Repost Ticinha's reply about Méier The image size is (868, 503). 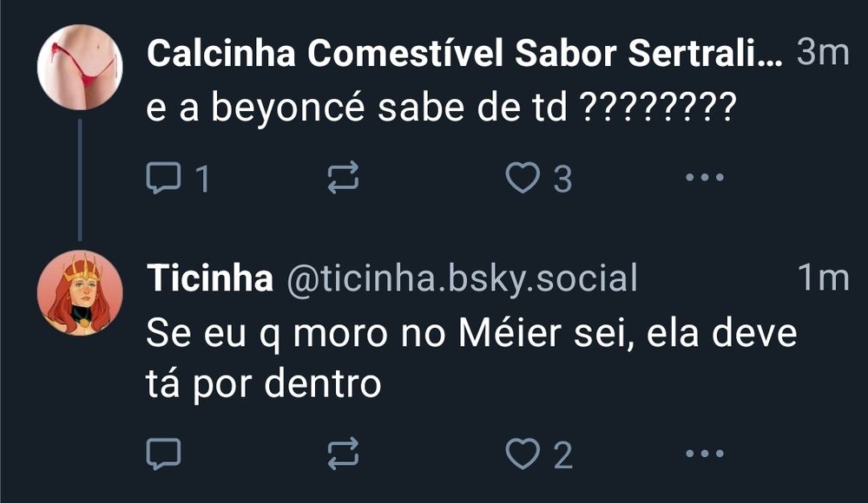click(341, 453)
